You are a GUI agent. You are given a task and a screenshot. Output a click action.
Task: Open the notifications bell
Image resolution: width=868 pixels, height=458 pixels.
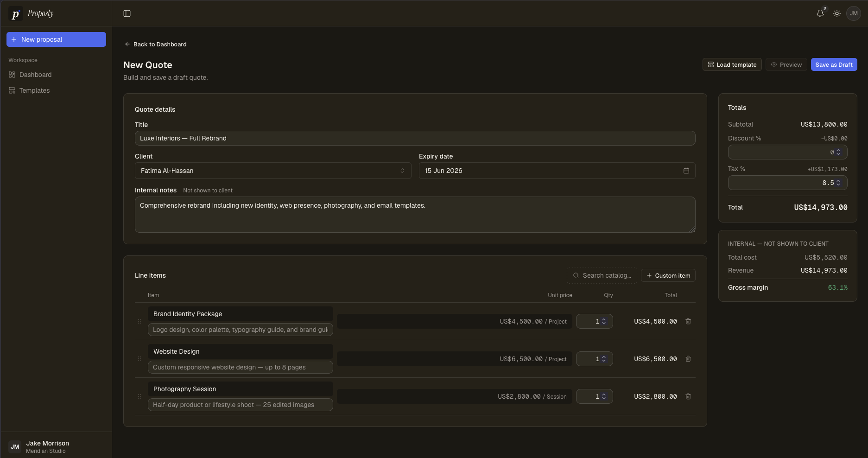[820, 13]
